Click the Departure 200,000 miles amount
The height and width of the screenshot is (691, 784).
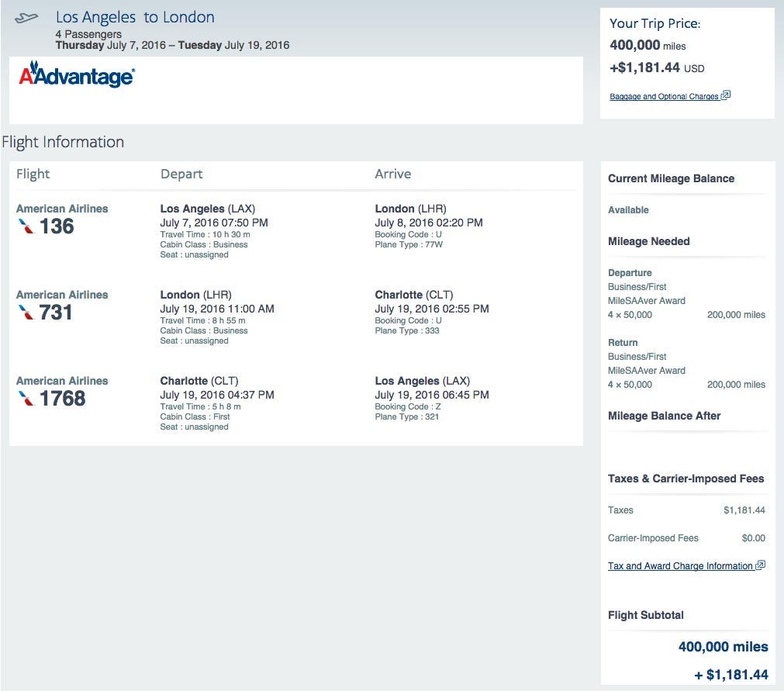736,315
